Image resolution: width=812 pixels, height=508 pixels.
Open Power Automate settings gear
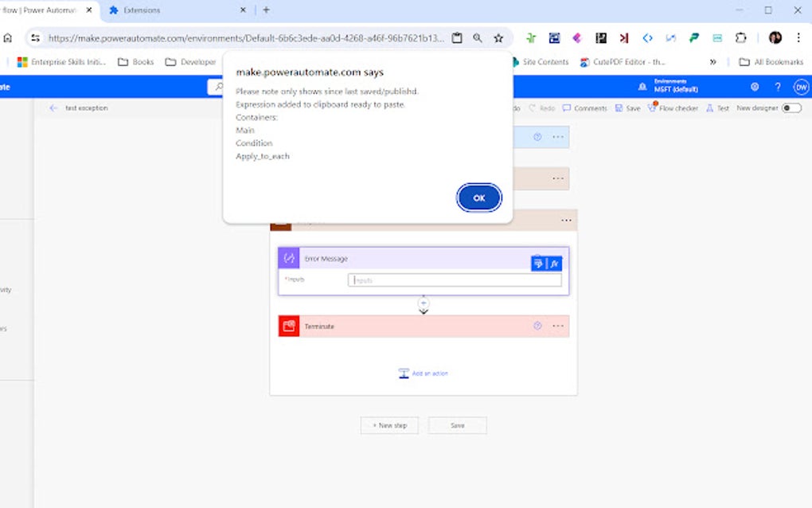pos(755,87)
